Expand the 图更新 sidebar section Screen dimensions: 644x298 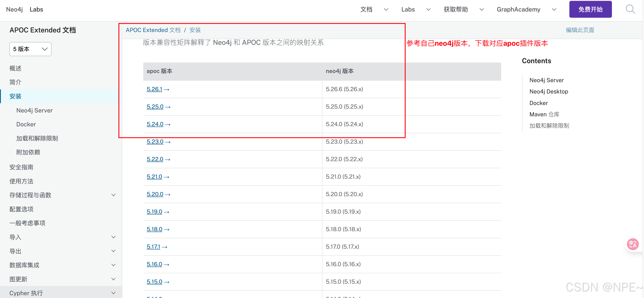coord(113,279)
